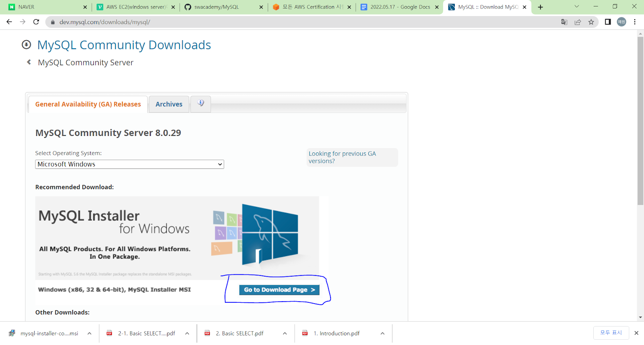Screen dimensions: 644x345
Task: Open the Chrome side panel icon
Action: click(608, 22)
